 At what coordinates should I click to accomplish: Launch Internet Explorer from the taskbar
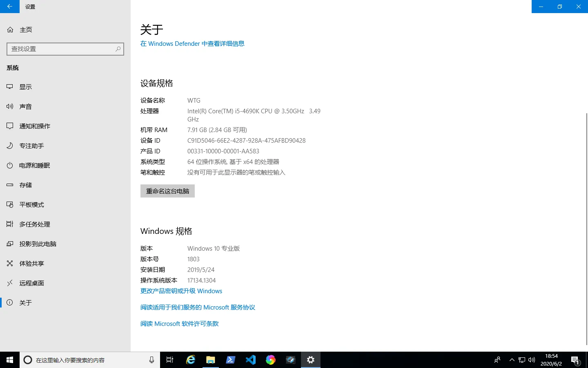tap(191, 360)
